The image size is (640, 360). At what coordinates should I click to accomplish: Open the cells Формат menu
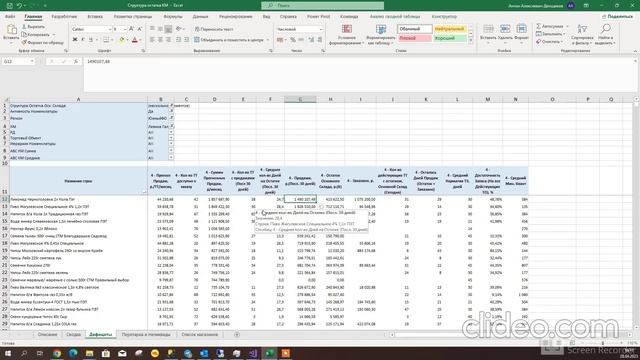click(521, 33)
